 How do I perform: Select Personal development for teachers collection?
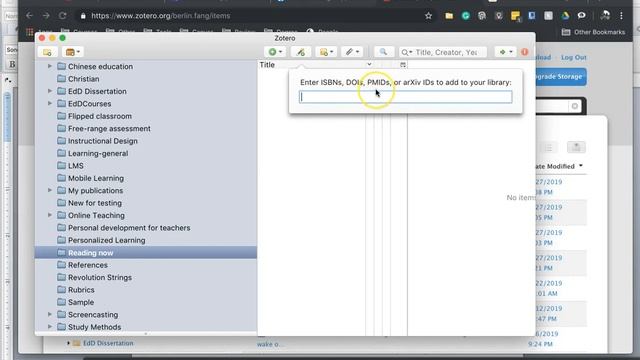(129, 228)
